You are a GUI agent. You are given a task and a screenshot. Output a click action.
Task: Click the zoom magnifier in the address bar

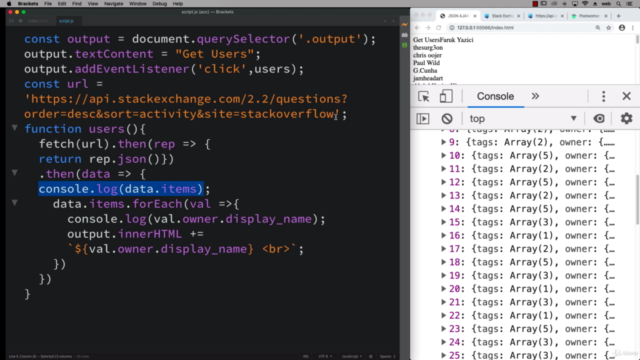[598, 28]
